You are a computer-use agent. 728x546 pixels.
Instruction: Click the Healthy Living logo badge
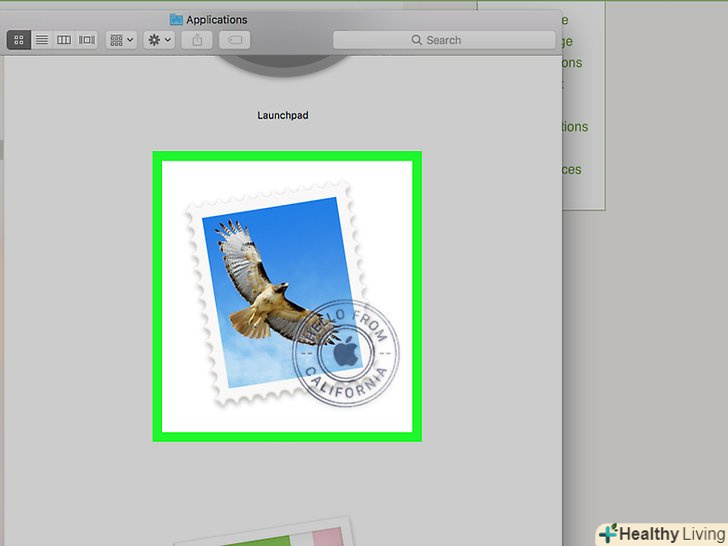tap(663, 534)
